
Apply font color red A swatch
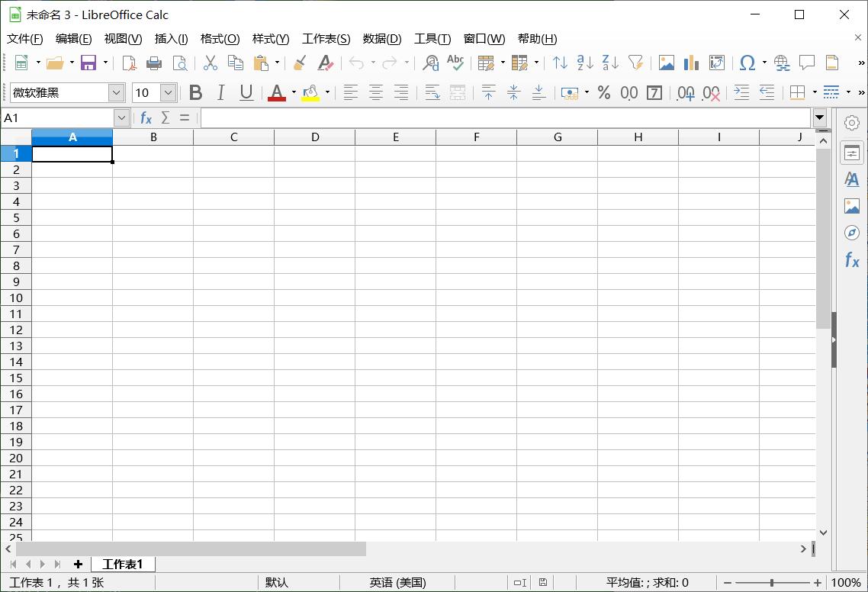pos(277,92)
